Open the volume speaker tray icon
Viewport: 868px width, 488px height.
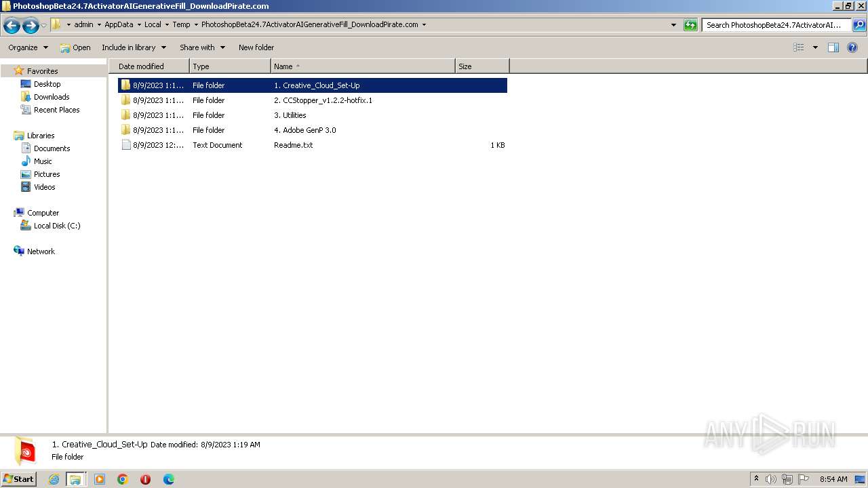click(x=771, y=479)
